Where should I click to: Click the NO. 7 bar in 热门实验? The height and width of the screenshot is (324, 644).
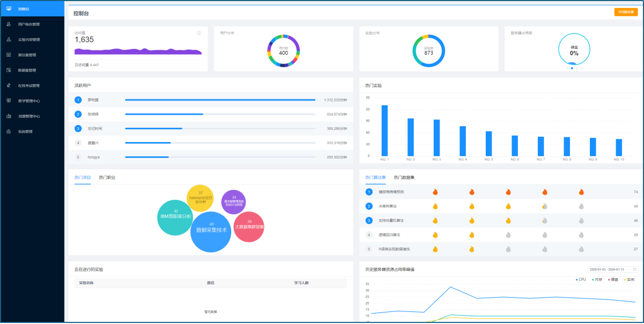pos(540,146)
